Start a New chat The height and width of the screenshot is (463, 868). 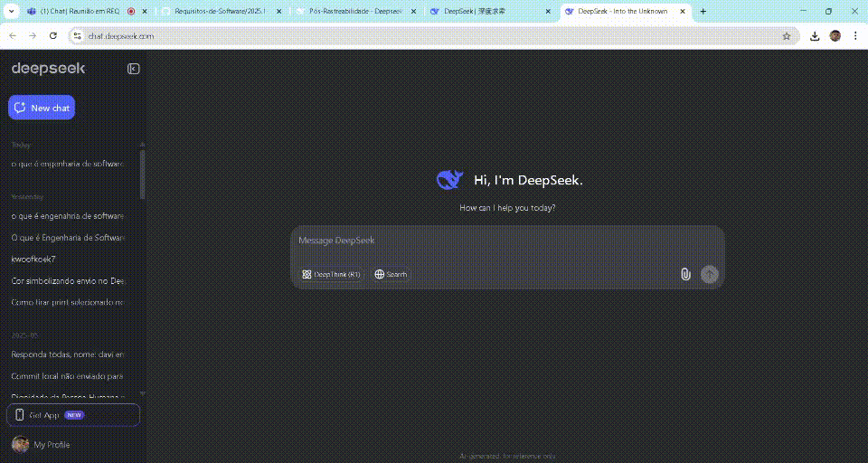(x=42, y=108)
